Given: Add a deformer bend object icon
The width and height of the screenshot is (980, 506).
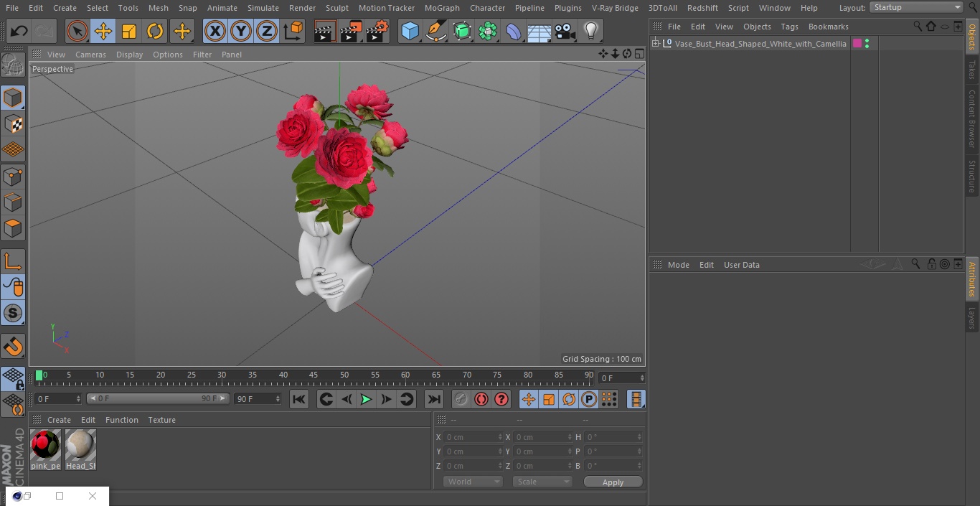Looking at the screenshot, I should 514,32.
